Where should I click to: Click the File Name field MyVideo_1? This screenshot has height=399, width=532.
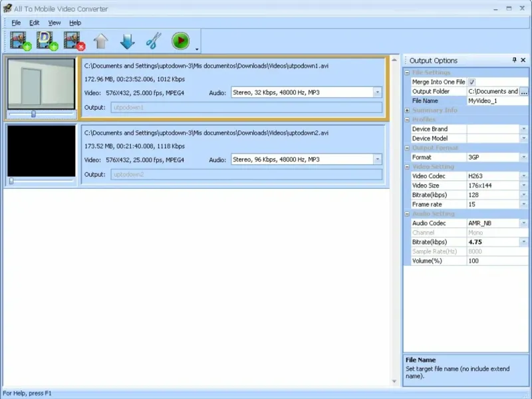[492, 101]
